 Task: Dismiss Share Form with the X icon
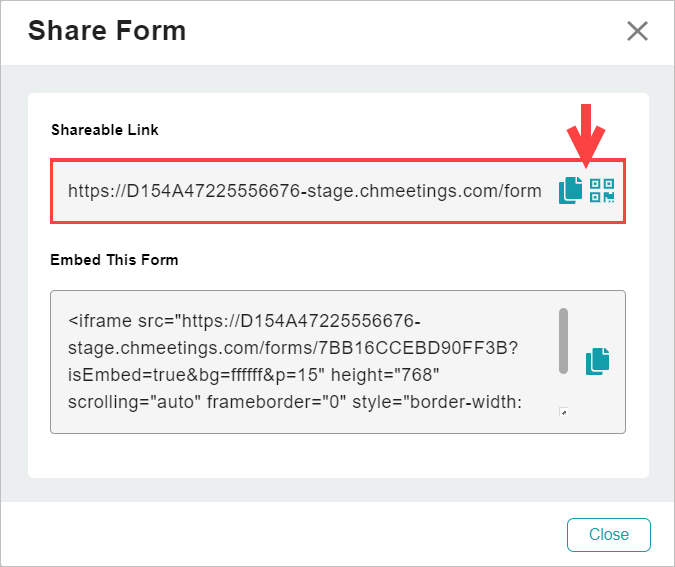pos(637,31)
